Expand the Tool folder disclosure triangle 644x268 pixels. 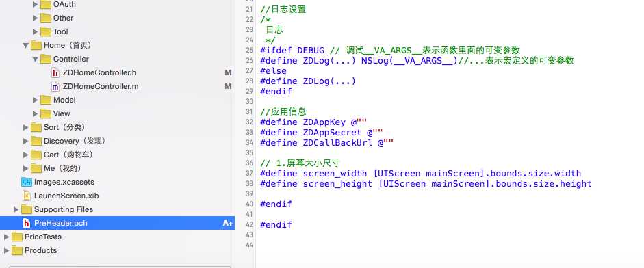click(x=36, y=31)
